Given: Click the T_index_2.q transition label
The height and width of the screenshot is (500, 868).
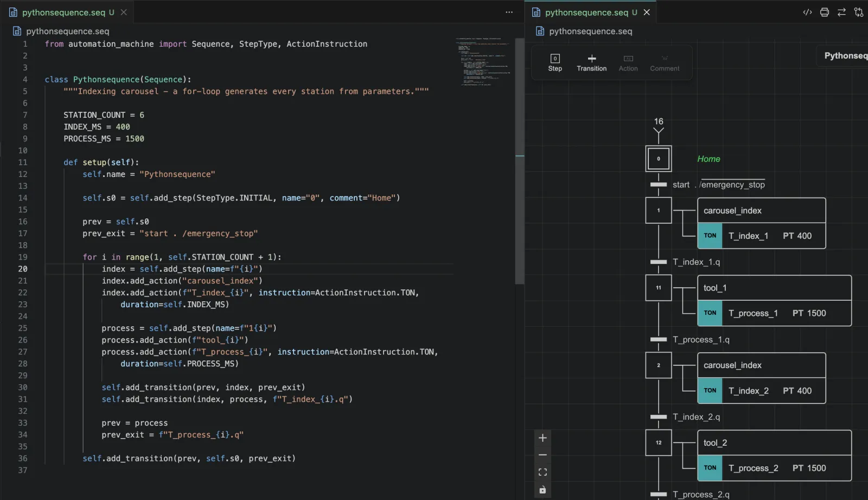Looking at the screenshot, I should pos(696,417).
